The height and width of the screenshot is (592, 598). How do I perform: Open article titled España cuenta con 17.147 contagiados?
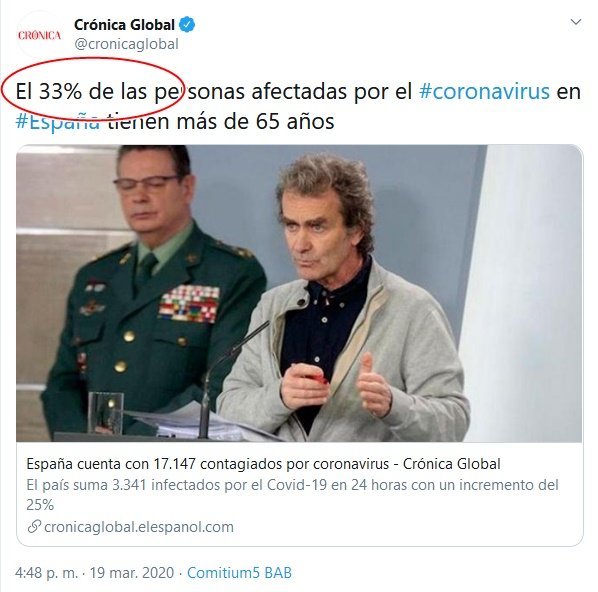tap(263, 464)
